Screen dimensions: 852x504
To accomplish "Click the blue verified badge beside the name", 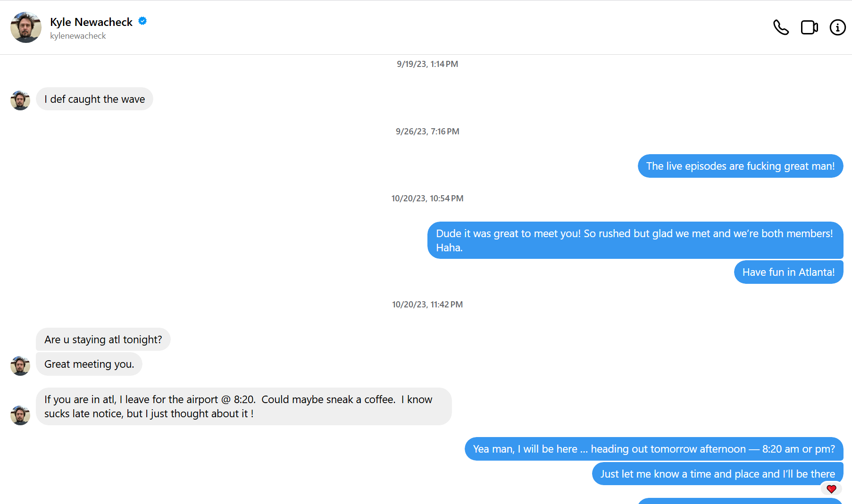I will click(142, 21).
